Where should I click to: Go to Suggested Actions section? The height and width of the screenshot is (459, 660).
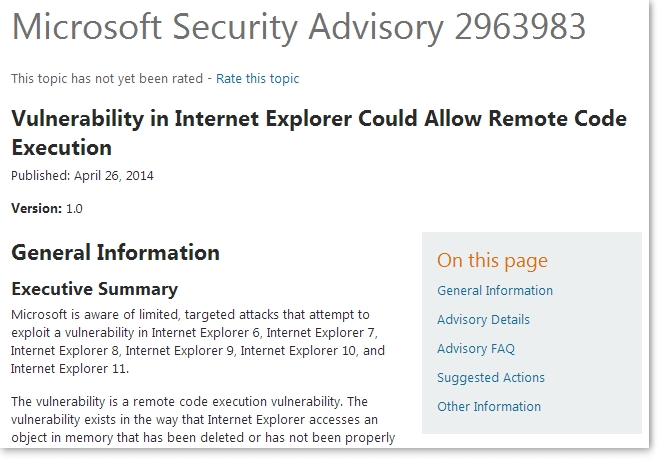coord(491,378)
